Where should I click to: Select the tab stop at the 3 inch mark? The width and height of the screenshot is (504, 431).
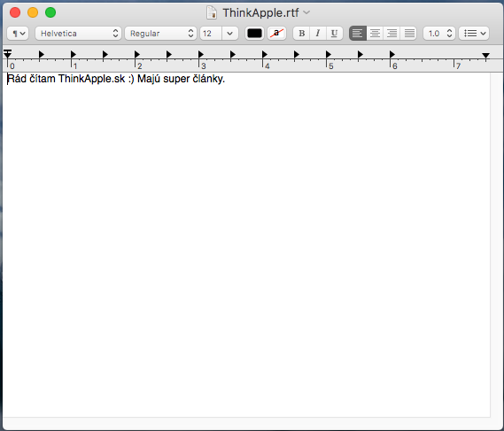(x=200, y=54)
